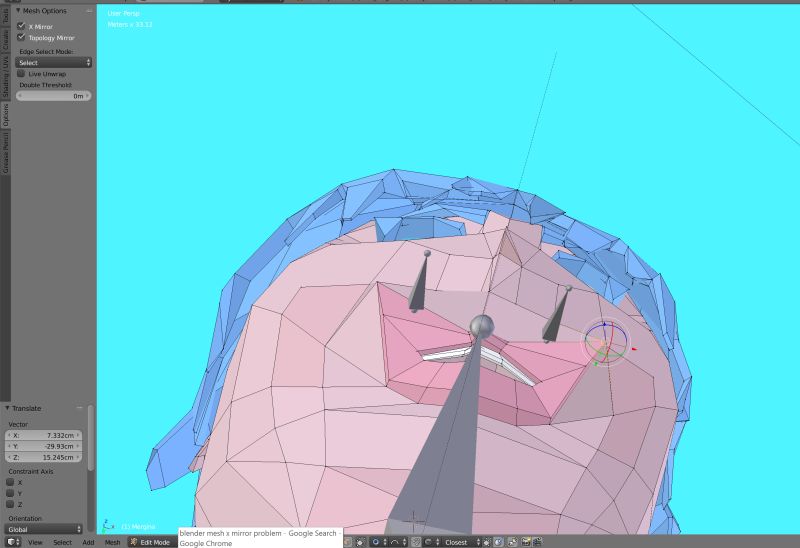
Task: Increase Double Threshold with right arrow
Action: [x=88, y=95]
